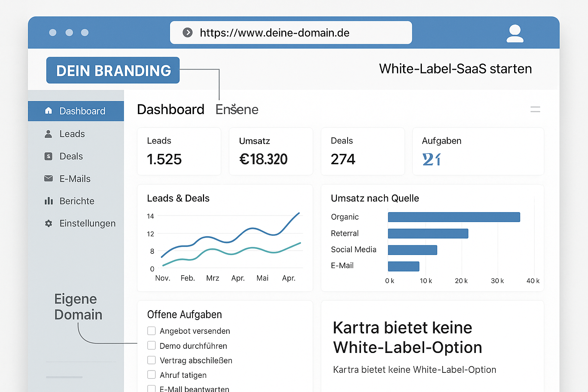Click the Nov. label on chart axis

point(163,278)
